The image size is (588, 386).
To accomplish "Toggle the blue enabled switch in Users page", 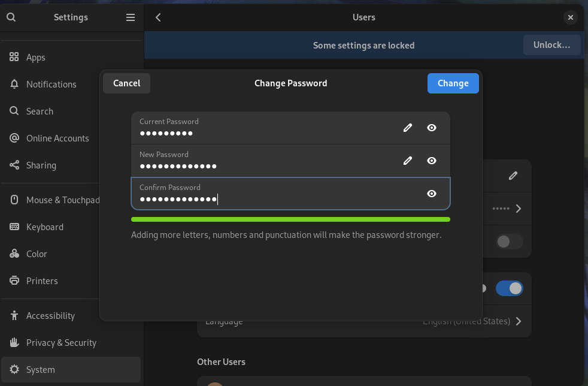I will click(509, 288).
